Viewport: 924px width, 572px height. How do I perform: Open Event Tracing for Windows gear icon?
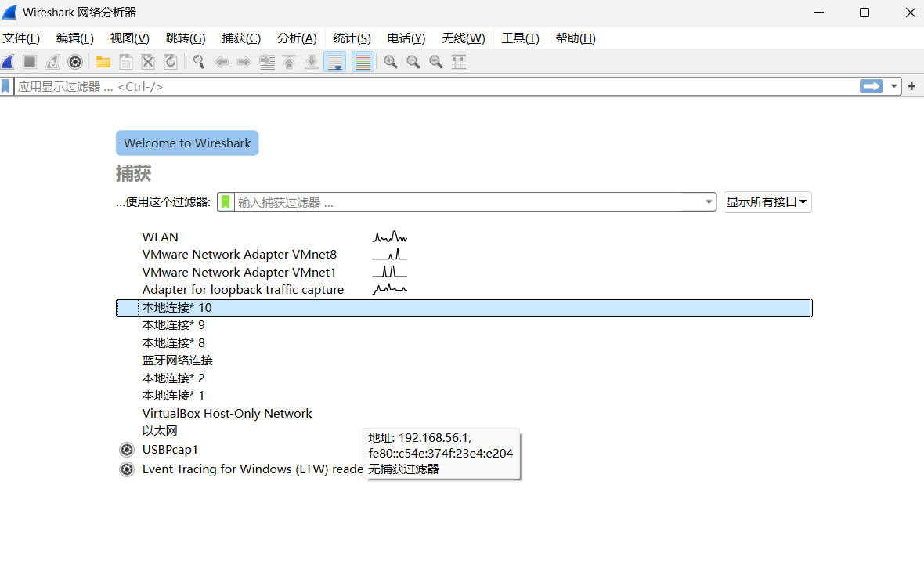click(x=127, y=469)
